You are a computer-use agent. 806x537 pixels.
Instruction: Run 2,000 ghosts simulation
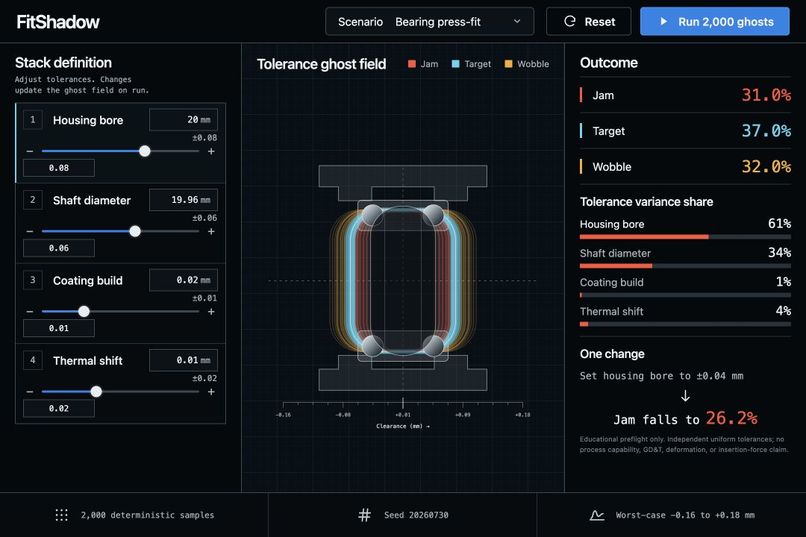pyautogui.click(x=715, y=22)
